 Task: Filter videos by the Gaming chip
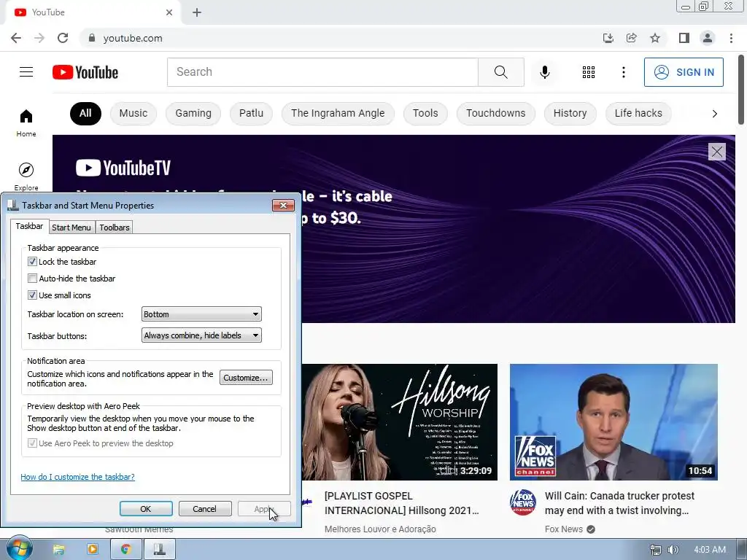click(x=193, y=113)
